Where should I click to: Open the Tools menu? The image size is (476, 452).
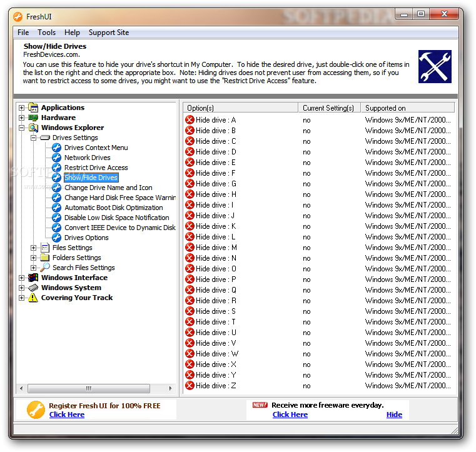tap(46, 33)
